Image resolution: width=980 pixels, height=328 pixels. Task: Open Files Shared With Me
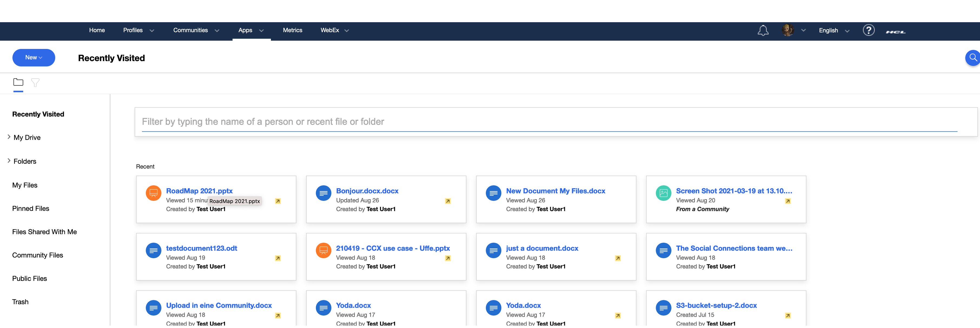pos(45,232)
